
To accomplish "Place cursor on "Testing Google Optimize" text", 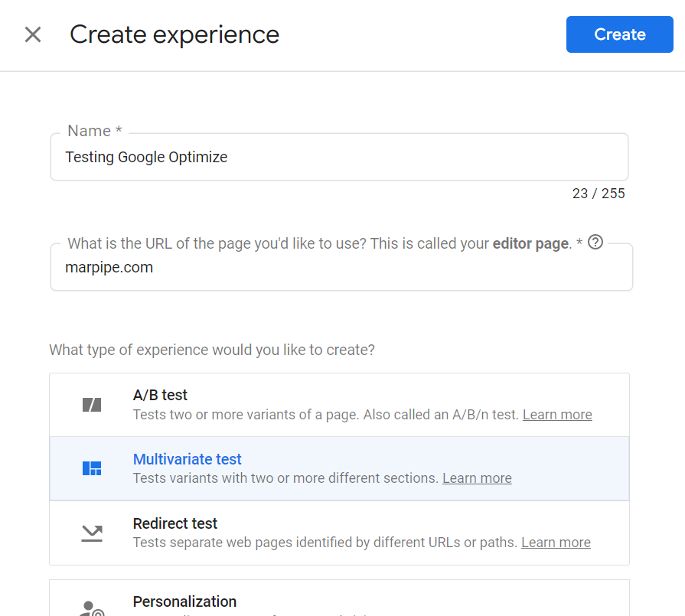I will (146, 157).
